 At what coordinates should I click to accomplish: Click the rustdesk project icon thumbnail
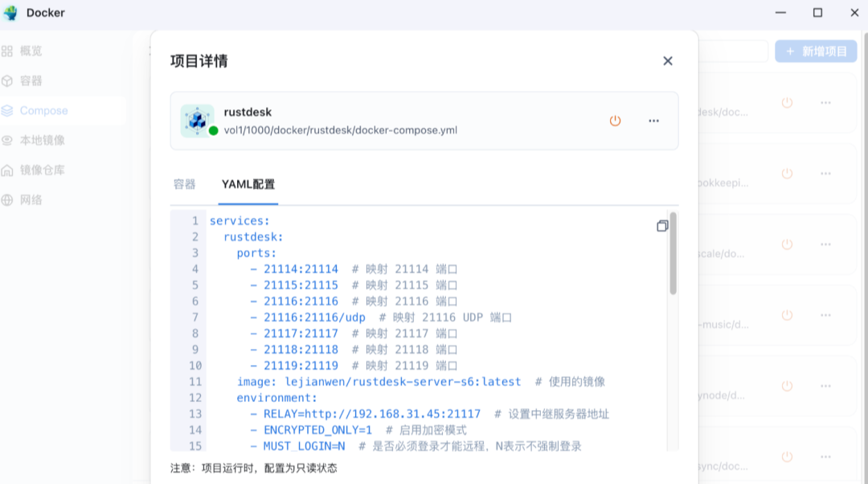[197, 121]
